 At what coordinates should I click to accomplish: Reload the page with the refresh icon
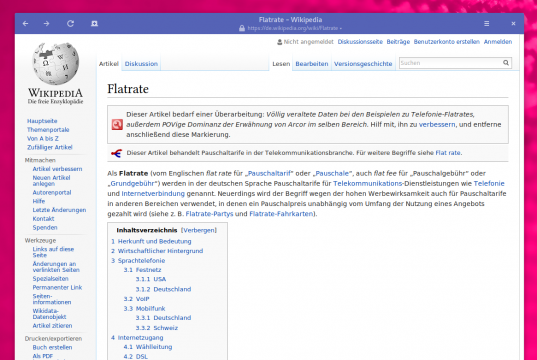(x=71, y=24)
